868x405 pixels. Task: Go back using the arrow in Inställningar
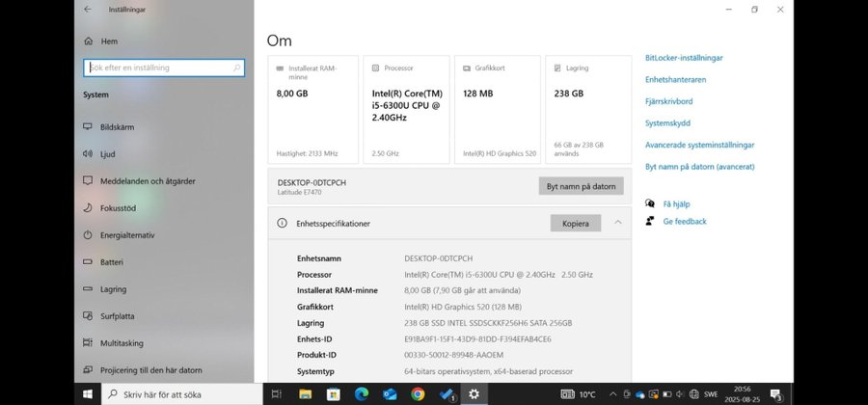point(88,10)
